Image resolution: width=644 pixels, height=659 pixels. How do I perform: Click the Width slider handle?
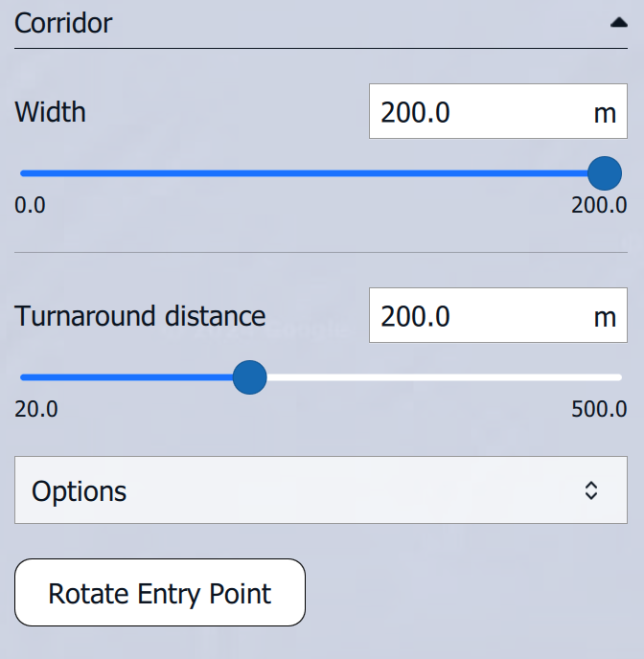point(604,173)
